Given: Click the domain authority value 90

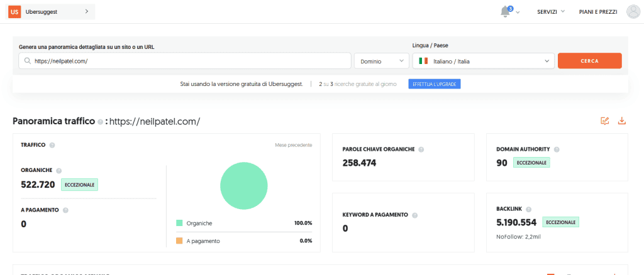Looking at the screenshot, I should (x=502, y=163).
